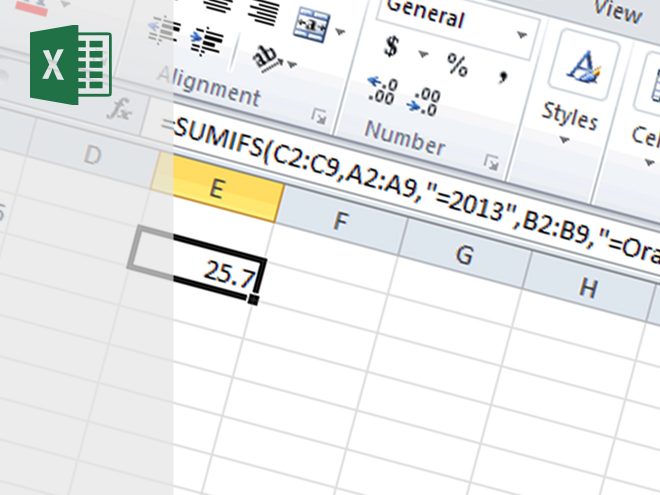The width and height of the screenshot is (660, 495).
Task: Open Number group dialog launcher
Action: point(491,161)
